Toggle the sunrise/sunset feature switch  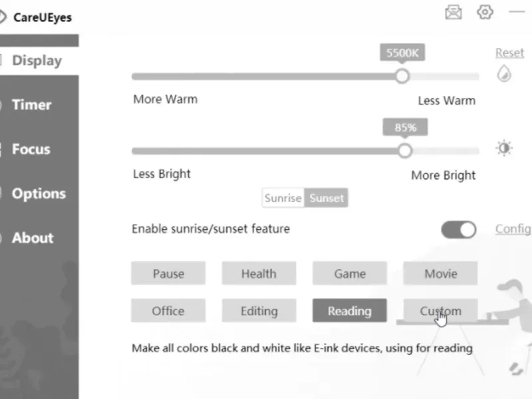459,230
